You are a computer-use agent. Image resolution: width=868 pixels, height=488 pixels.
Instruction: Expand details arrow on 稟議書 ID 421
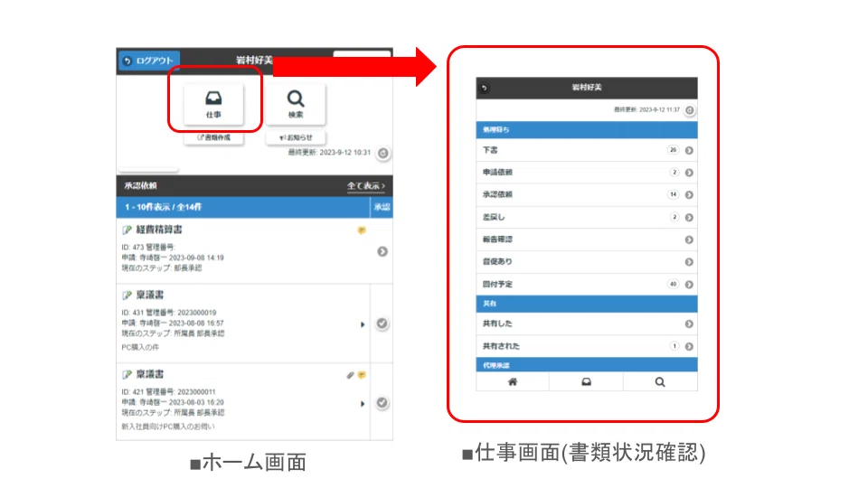coord(363,404)
